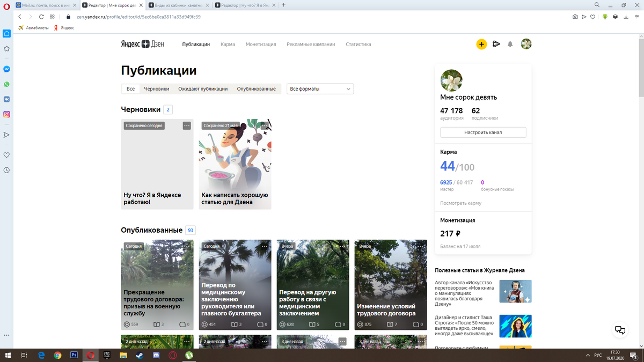644x362 pixels.
Task: Open the three-dots menu on "Перевод по медицинскому заключению руководителя" card
Action: point(265,246)
